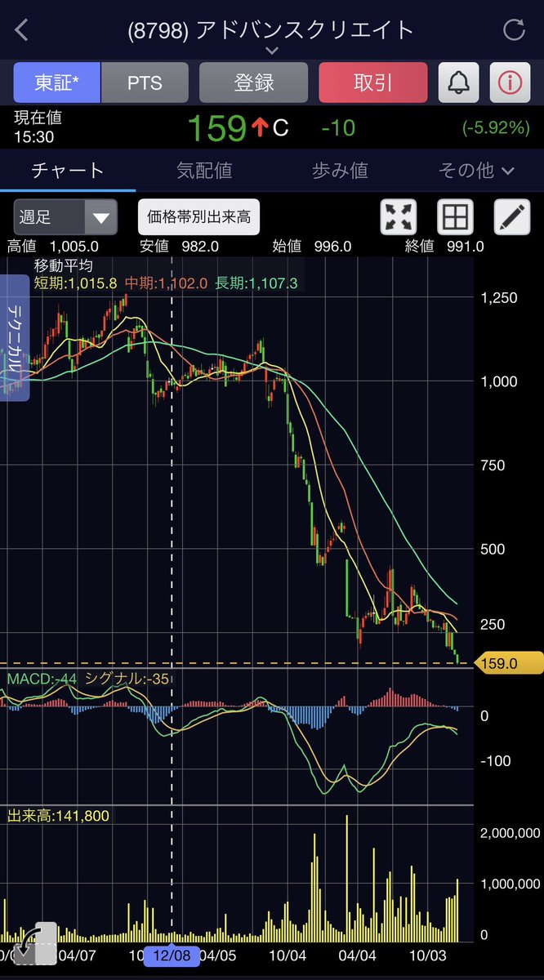The width and height of the screenshot is (544, 980).
Task: Tap the (-5.92%) change percentage
Action: [x=496, y=128]
